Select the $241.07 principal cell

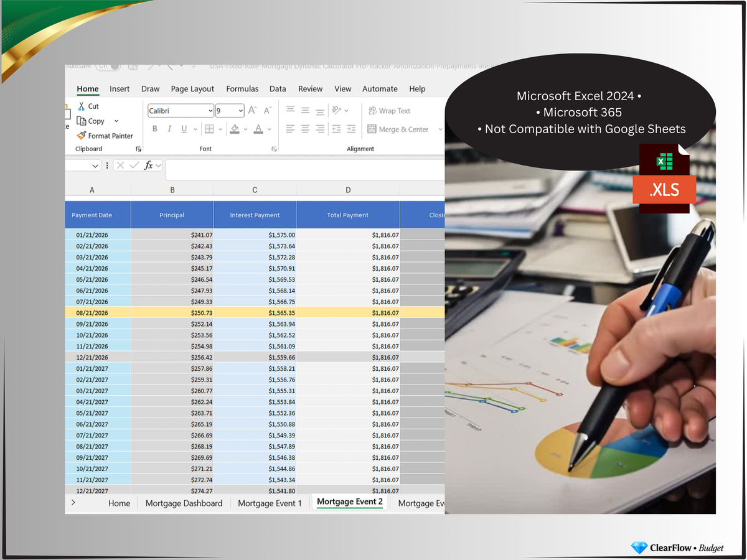click(x=172, y=235)
